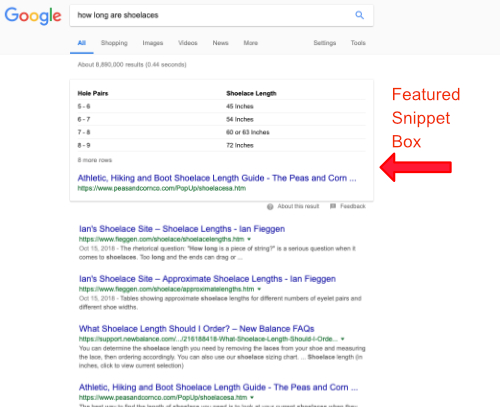Expand arrow next to fieggen shoelacelengths URL
The width and height of the screenshot is (500, 407).
point(249,239)
